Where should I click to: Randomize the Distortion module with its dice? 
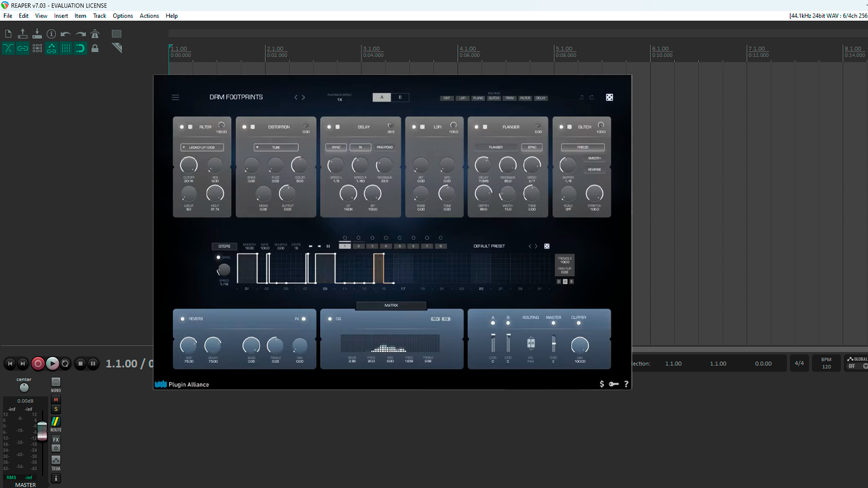coord(252,127)
